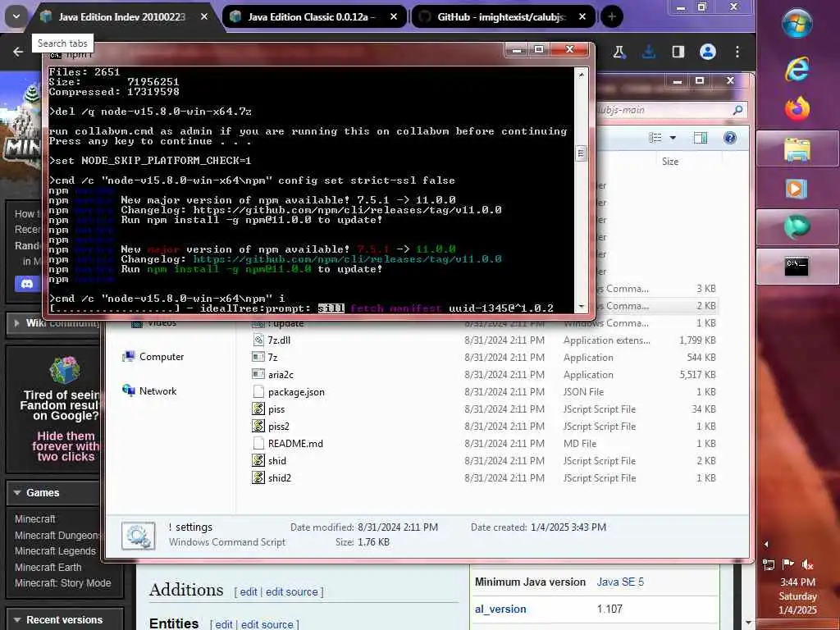Click the browser back arrow
Viewport: 840px width, 630px height.
tap(18, 52)
